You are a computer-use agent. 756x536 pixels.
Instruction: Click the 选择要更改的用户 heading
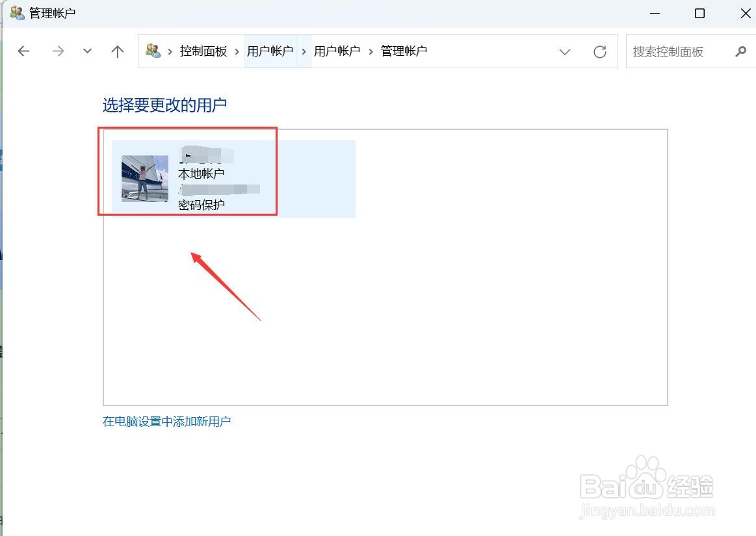[x=164, y=105]
